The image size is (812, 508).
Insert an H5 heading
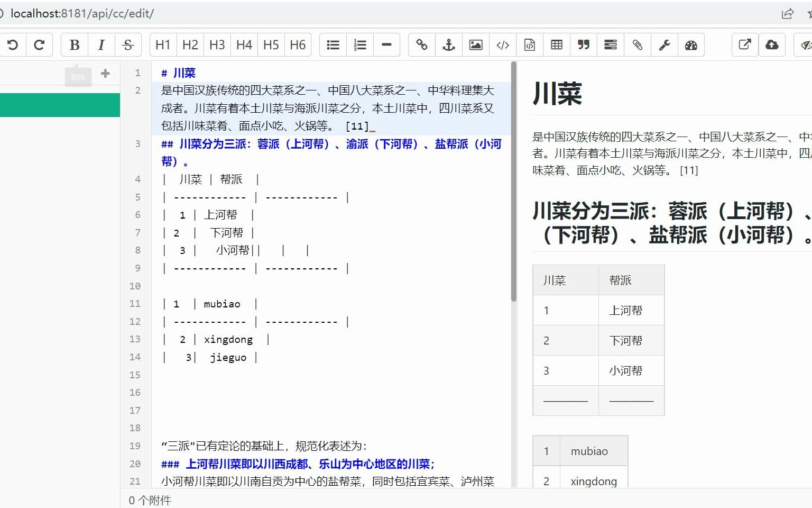coord(271,45)
